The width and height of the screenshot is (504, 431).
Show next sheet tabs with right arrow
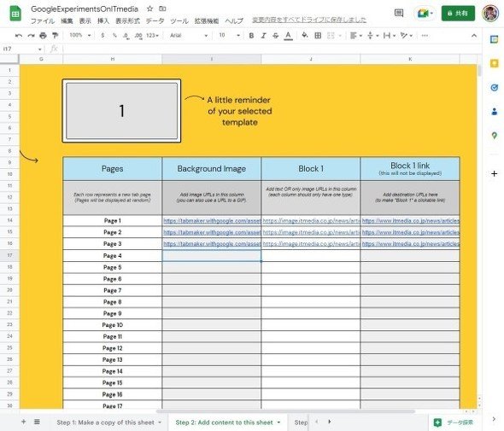(x=330, y=422)
